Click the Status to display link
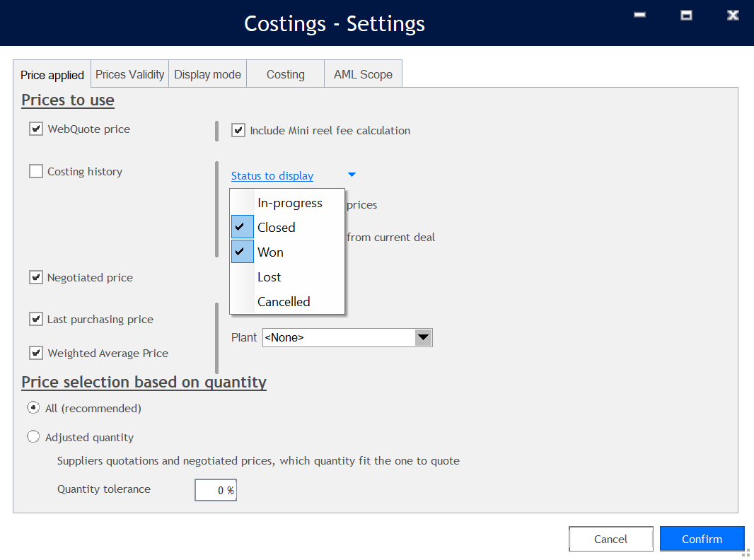754x560 pixels. click(272, 176)
